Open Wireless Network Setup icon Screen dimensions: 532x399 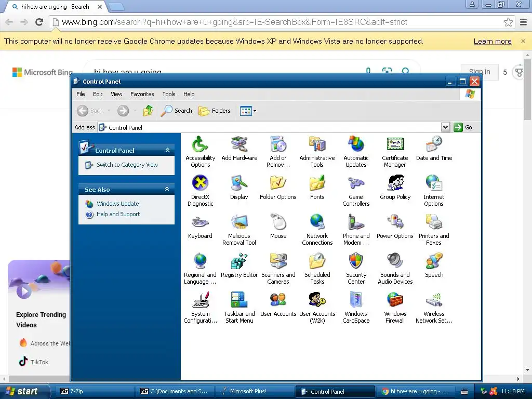click(434, 308)
